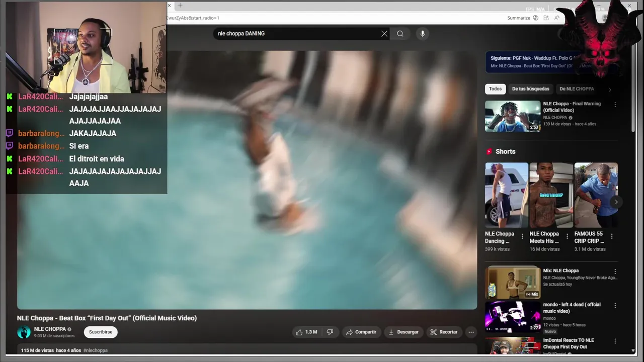Image resolution: width=644 pixels, height=362 pixels.
Task: Open FAMOUS 55 CRIP CRIP short
Action: click(x=596, y=195)
